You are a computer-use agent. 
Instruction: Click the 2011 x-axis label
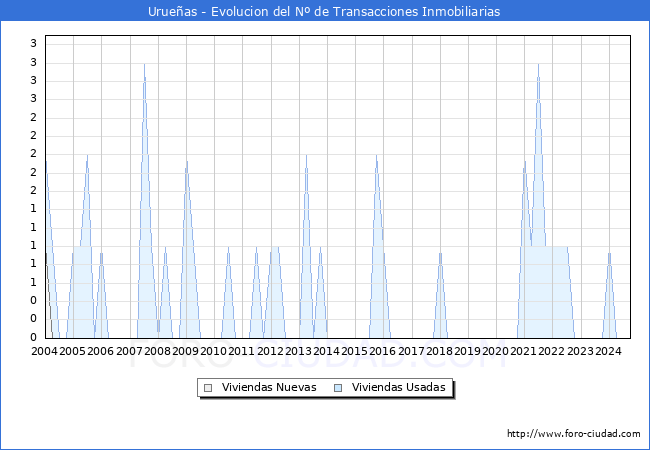tap(242, 351)
